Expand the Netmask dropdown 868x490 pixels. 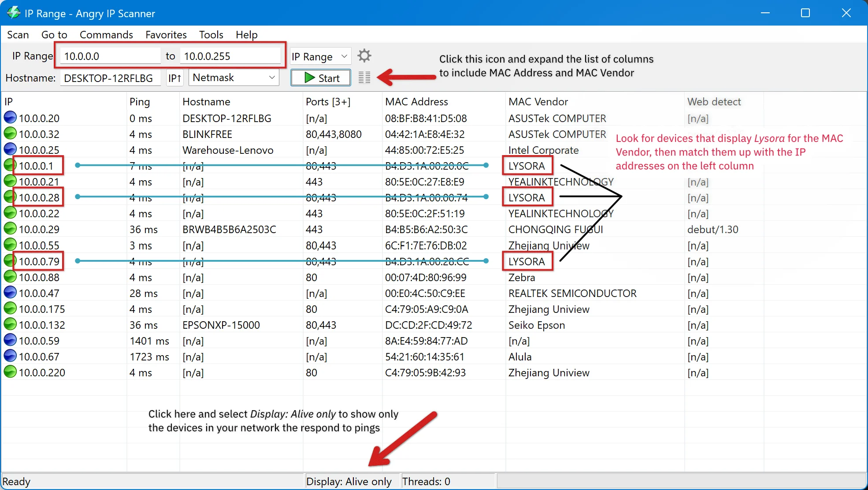point(234,78)
